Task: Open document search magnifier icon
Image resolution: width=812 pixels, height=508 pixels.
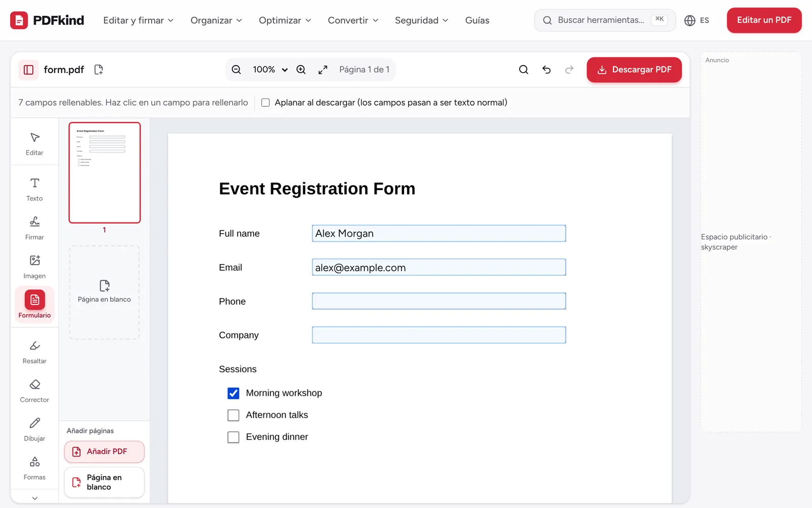Action: pyautogui.click(x=524, y=70)
